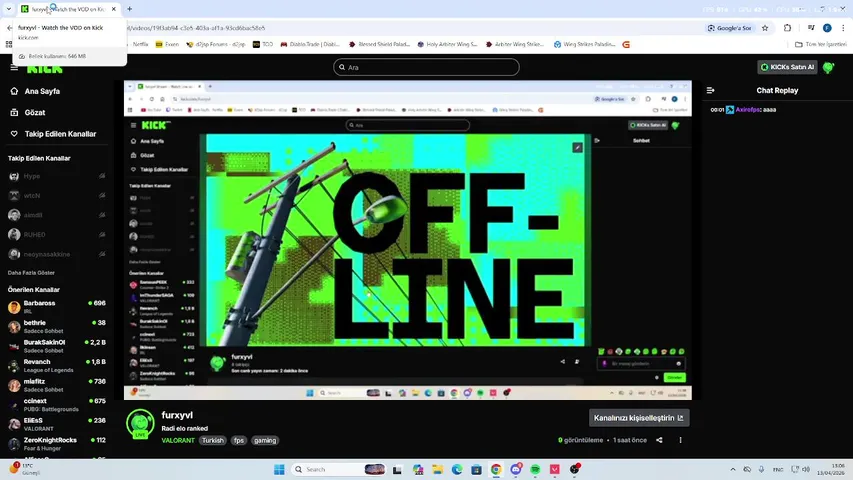This screenshot has width=853, height=480.
Task: Collapse the Chat Replay panel
Action: click(710, 90)
